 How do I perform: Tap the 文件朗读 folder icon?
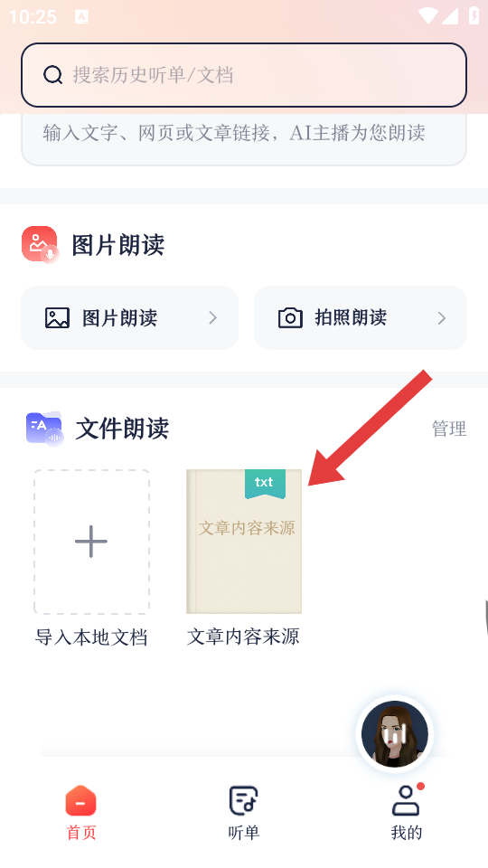coord(44,429)
